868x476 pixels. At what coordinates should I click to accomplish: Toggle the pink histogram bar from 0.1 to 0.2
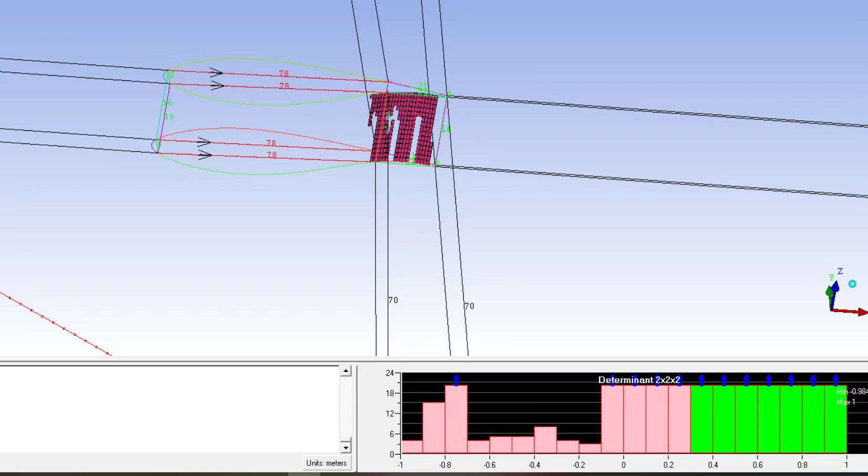coord(657,419)
